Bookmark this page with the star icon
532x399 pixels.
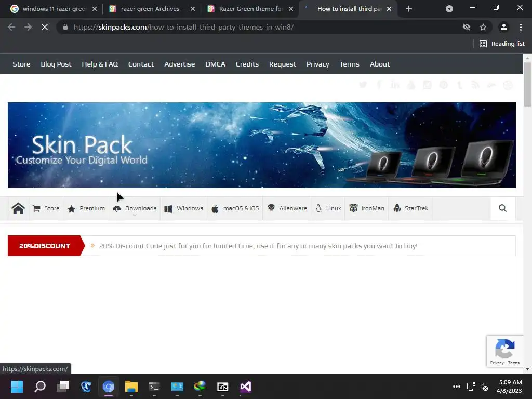(x=483, y=27)
